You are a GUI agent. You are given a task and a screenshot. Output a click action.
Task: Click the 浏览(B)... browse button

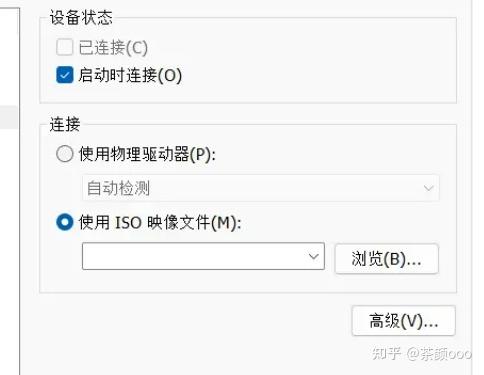(x=386, y=259)
